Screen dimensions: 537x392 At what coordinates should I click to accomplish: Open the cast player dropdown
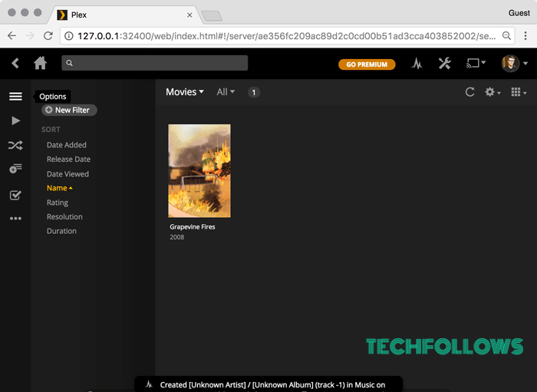pyautogui.click(x=476, y=64)
